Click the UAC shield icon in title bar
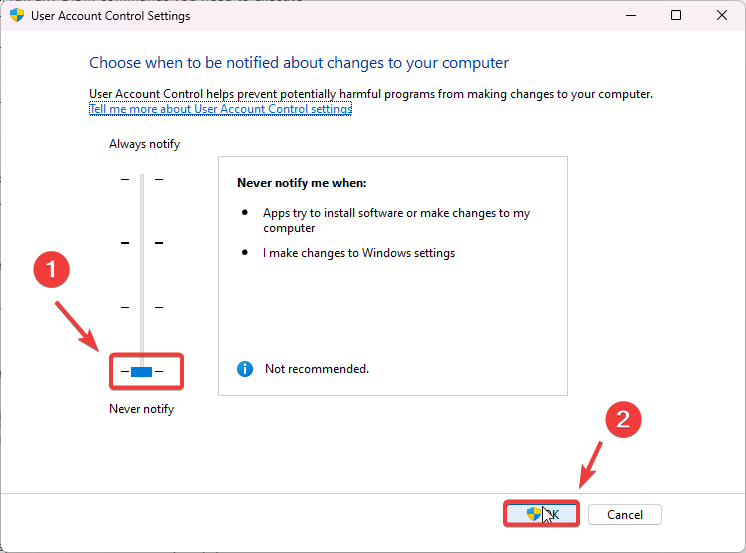The height and width of the screenshot is (553, 746). coord(17,16)
